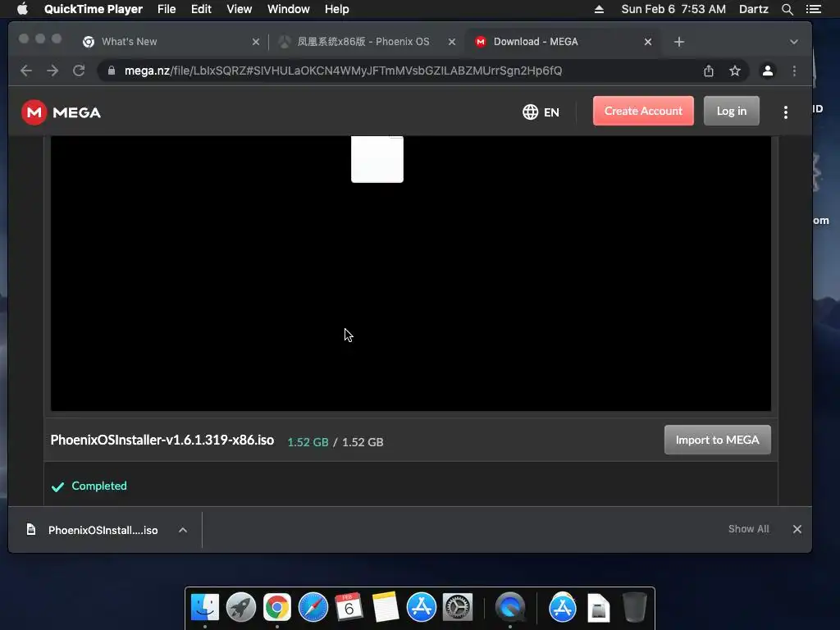840x630 pixels.
Task: Click PhoenixOSInstaller iso file name
Action: [x=162, y=440]
